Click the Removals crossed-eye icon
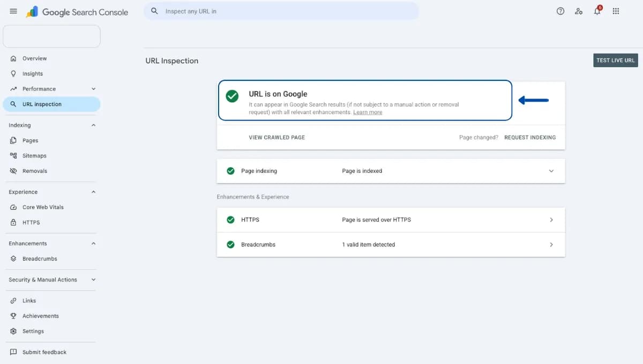This screenshot has height=364, width=643. click(13, 171)
